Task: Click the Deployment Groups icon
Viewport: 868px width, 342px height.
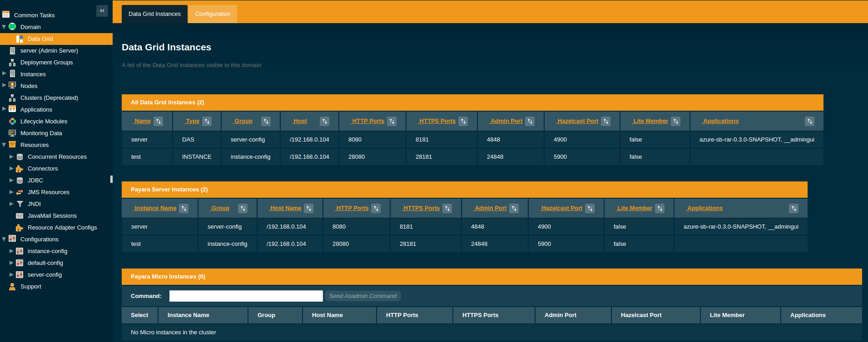Action: (x=12, y=63)
